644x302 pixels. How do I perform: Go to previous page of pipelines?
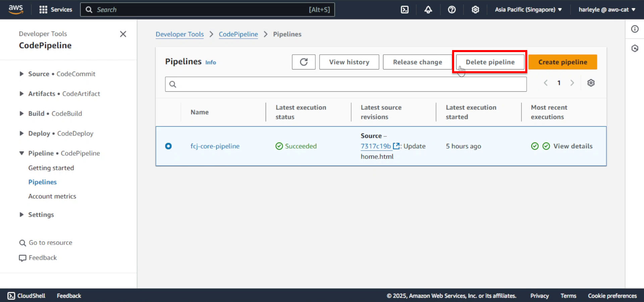coord(546,83)
